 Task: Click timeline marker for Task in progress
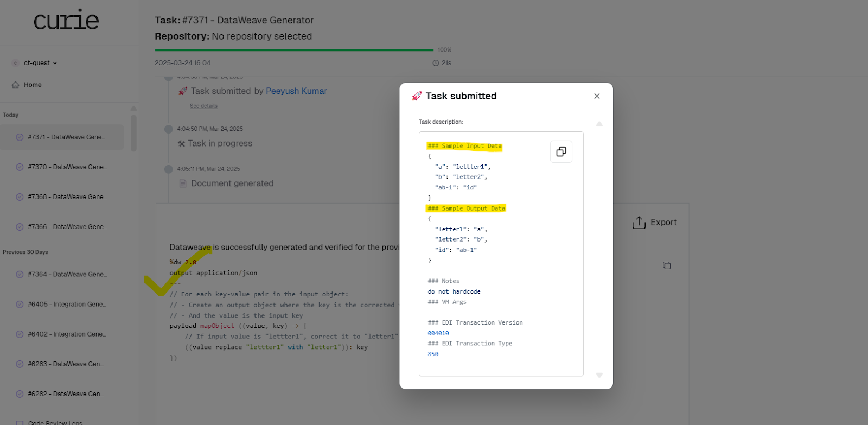click(x=168, y=129)
